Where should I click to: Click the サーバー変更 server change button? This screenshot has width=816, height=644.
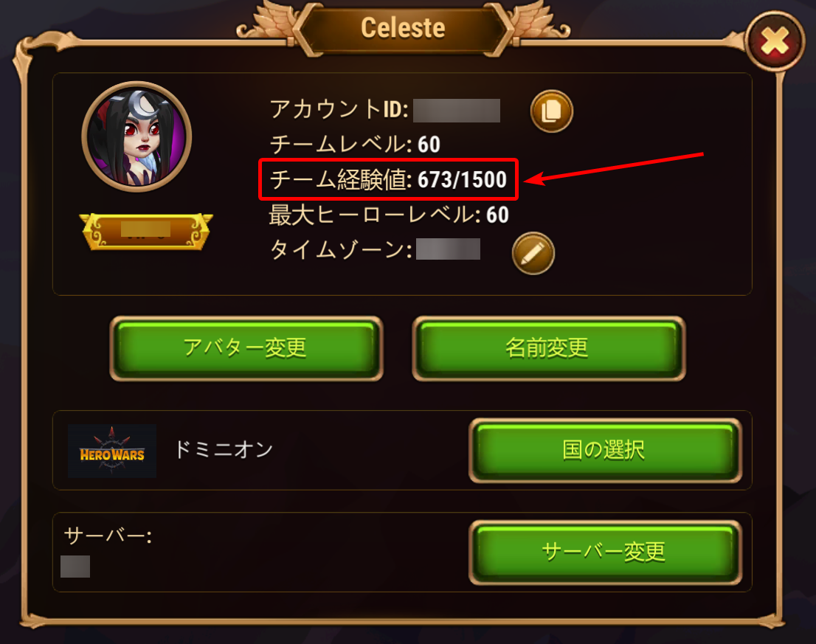(605, 553)
